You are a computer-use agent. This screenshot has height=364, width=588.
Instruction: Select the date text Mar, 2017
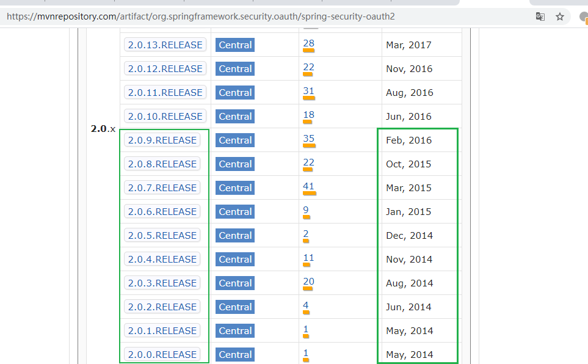tap(408, 45)
